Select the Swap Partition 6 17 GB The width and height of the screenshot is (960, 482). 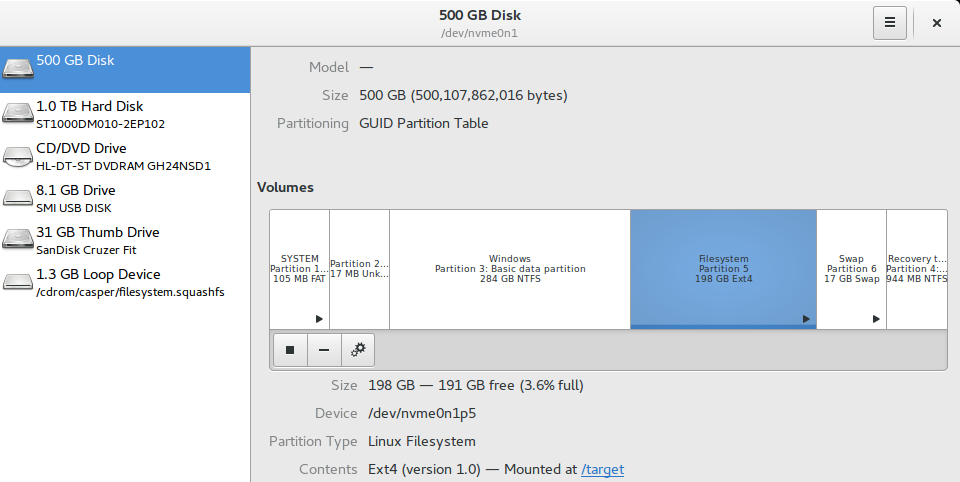852,269
